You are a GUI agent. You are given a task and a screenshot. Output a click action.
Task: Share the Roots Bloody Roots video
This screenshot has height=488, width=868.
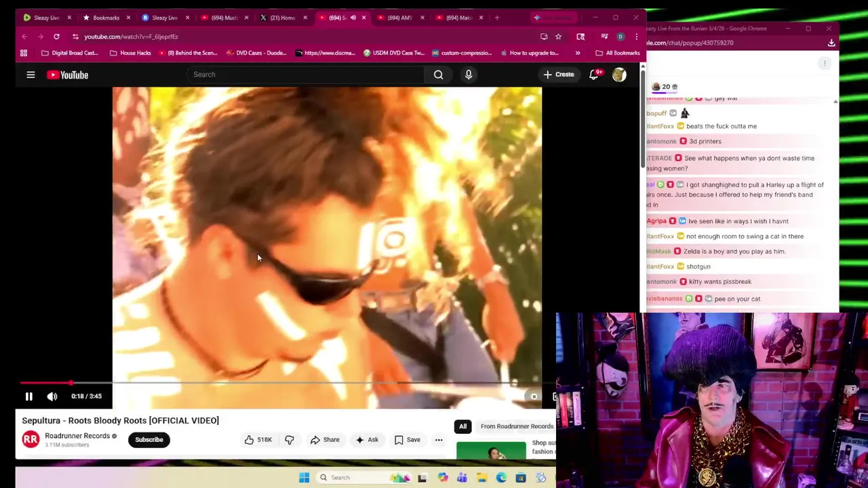(x=325, y=440)
